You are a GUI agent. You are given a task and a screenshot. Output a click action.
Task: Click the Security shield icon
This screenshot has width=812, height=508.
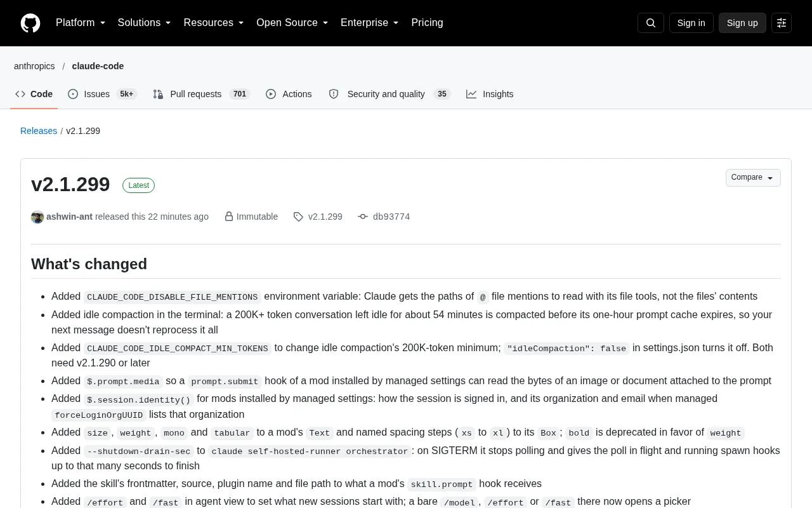(x=334, y=94)
